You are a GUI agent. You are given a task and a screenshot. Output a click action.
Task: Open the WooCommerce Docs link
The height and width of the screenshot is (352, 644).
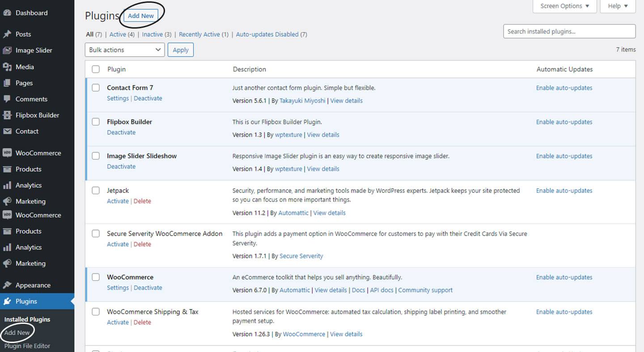[x=359, y=290]
